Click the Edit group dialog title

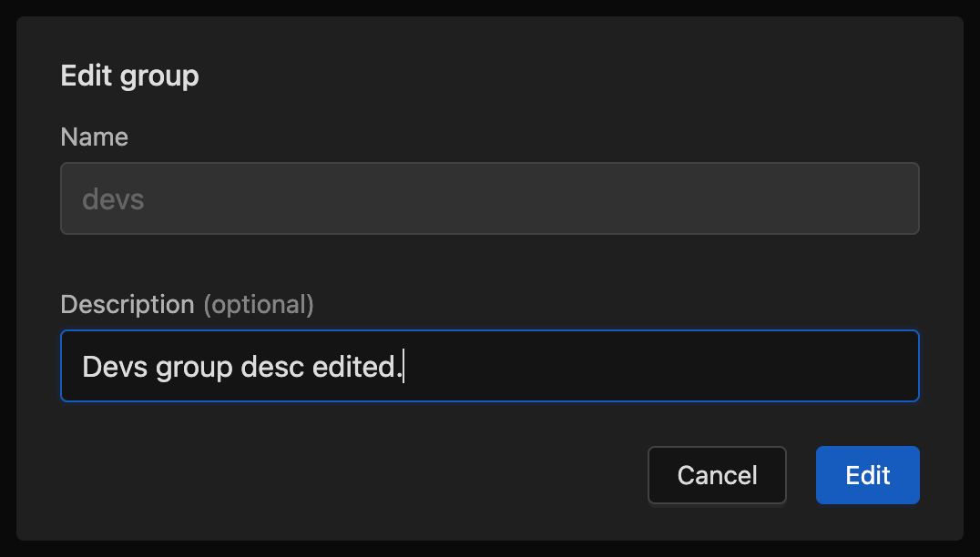coord(129,76)
